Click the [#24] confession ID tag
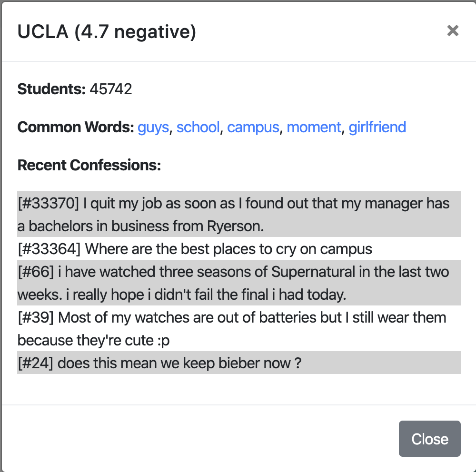476x472 pixels. (x=36, y=363)
